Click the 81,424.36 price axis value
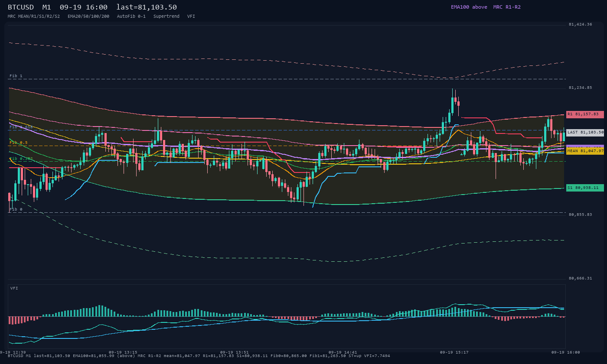Viewport: 607px width, 364px height. 580,24
